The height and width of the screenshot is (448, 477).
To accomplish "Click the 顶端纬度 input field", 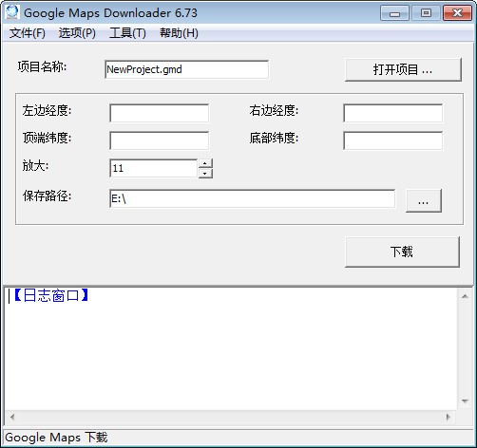I will click(159, 140).
